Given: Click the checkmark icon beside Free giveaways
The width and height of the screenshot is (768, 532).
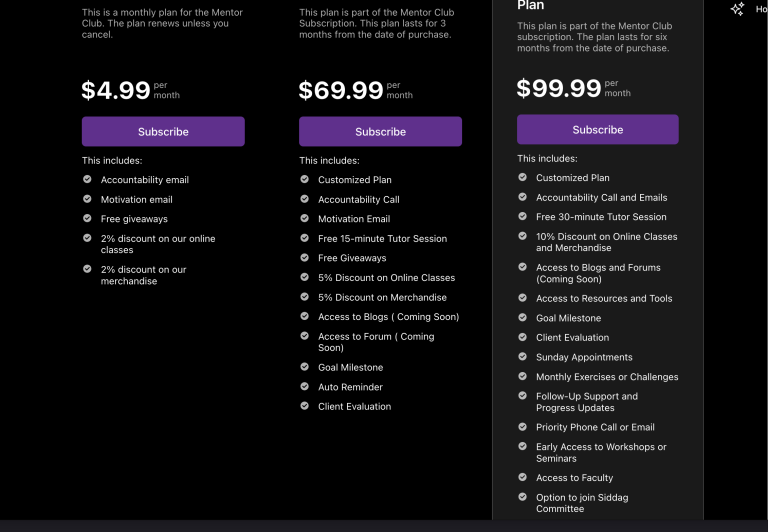Looking at the screenshot, I should point(87,219).
